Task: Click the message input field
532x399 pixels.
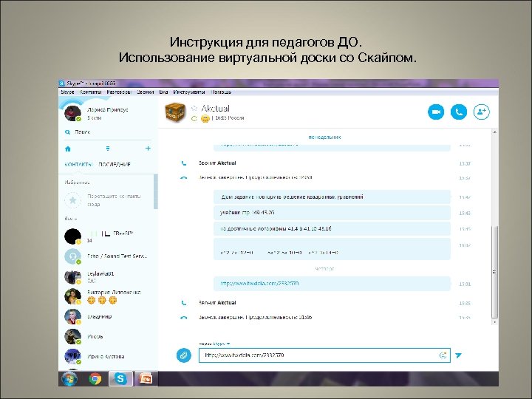Action: (x=324, y=355)
